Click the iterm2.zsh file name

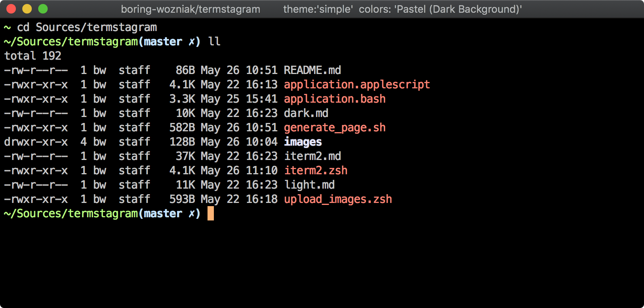[315, 171]
